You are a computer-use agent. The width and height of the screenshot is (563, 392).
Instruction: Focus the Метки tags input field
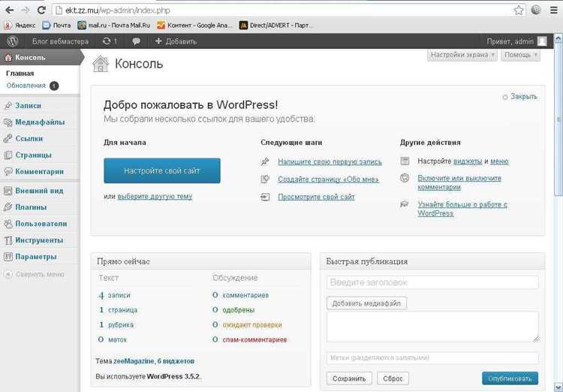(432, 358)
